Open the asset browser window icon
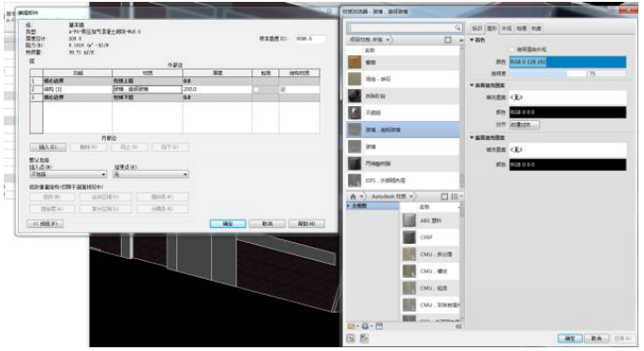644x351 pixels. pyautogui.click(x=379, y=327)
